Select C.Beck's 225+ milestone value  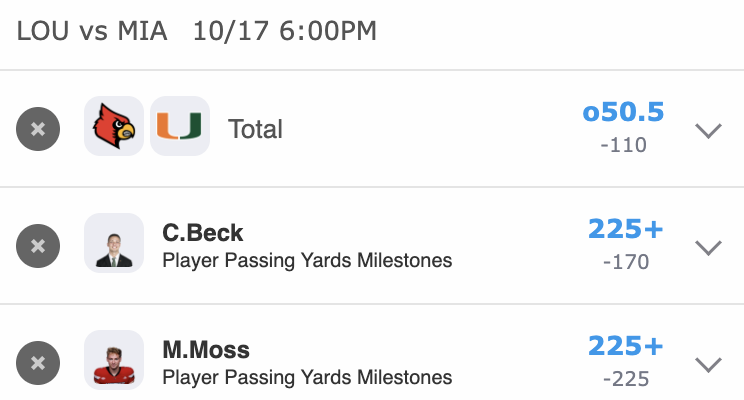click(625, 230)
